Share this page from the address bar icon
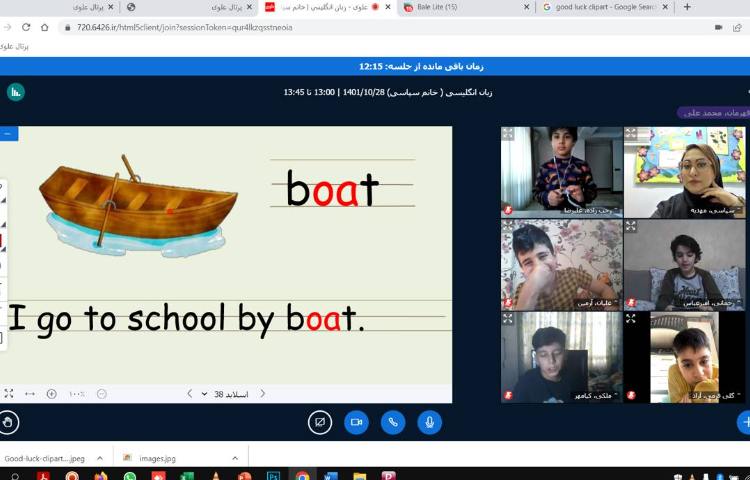The height and width of the screenshot is (480, 750). 737,27
